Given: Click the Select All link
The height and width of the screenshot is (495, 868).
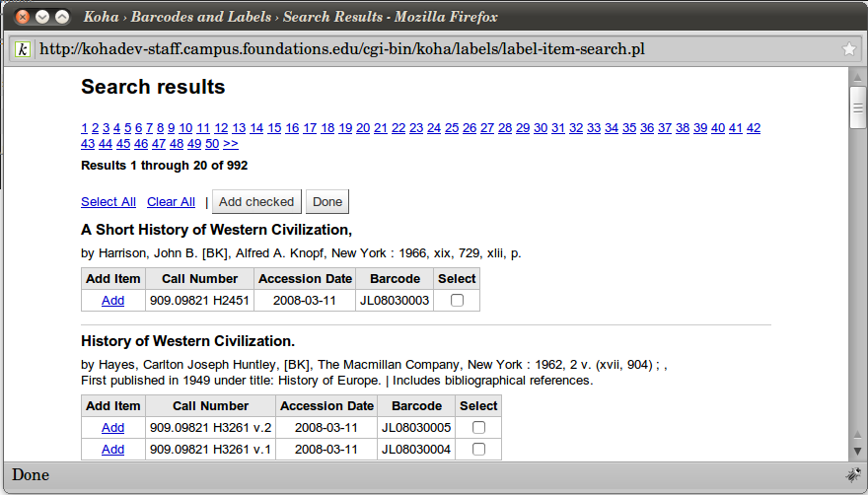Looking at the screenshot, I should tap(108, 202).
